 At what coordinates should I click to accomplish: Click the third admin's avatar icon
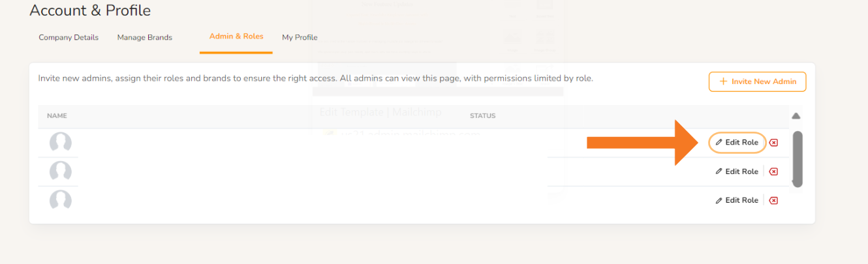(61, 199)
